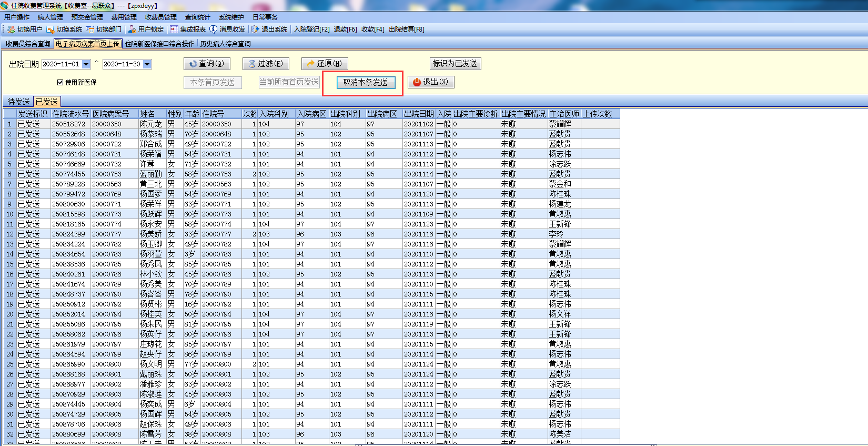The height and width of the screenshot is (446, 868).
Task: Open the 费用管理 menu
Action: coord(124,17)
